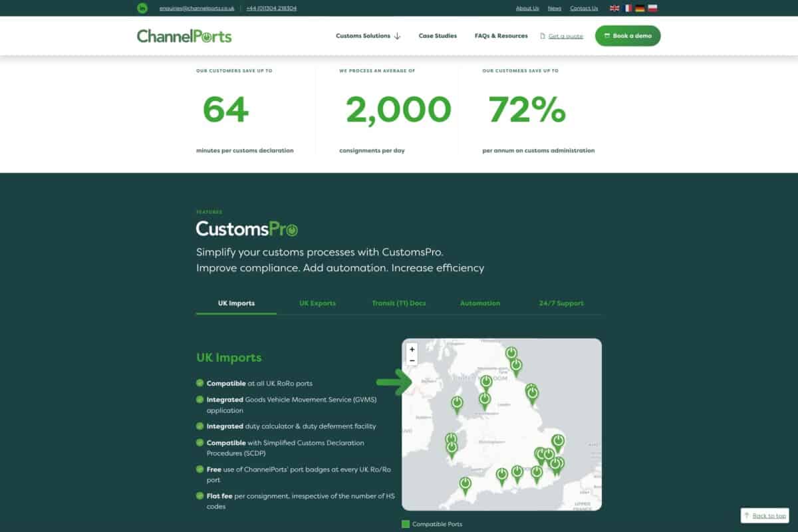The height and width of the screenshot is (532, 798).
Task: Switch to the Automation tab
Action: pos(480,303)
